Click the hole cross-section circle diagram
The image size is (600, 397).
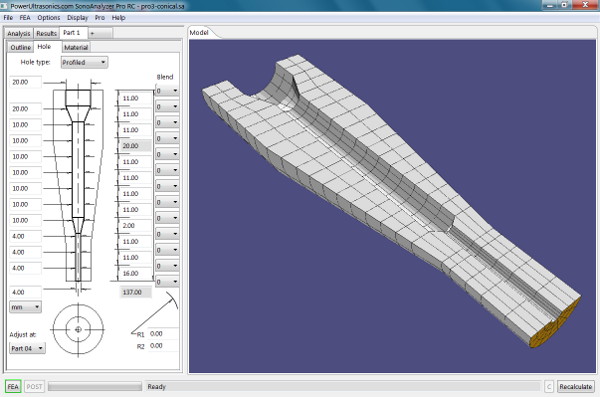click(x=78, y=330)
